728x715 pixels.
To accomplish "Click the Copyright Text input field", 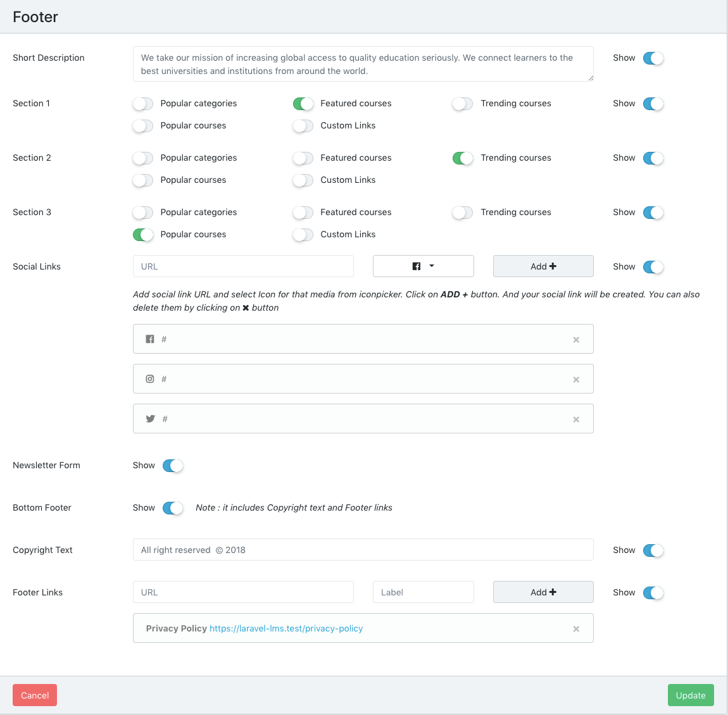I will click(363, 550).
